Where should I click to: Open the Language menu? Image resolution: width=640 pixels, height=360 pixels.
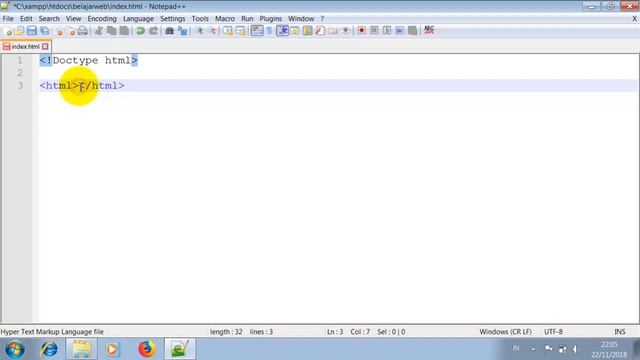pyautogui.click(x=138, y=19)
